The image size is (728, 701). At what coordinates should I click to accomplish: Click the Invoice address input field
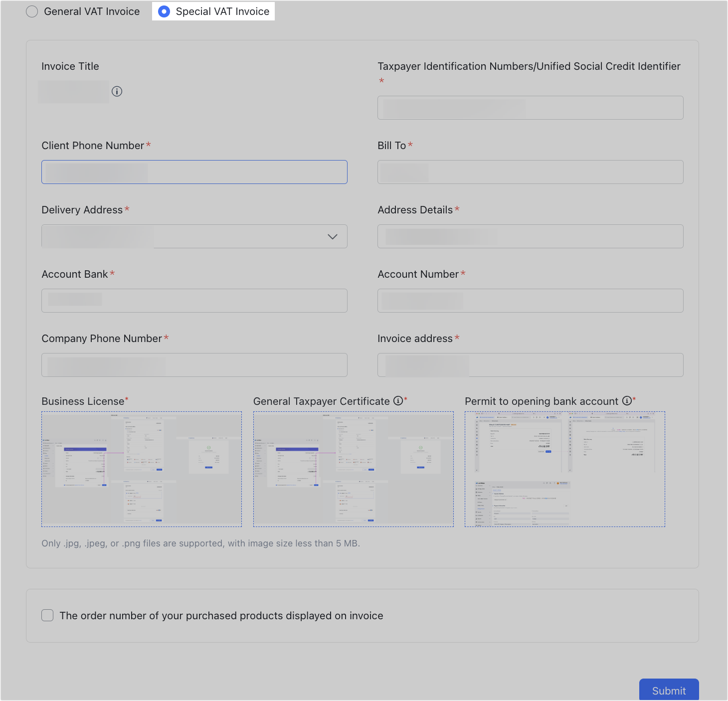click(530, 364)
